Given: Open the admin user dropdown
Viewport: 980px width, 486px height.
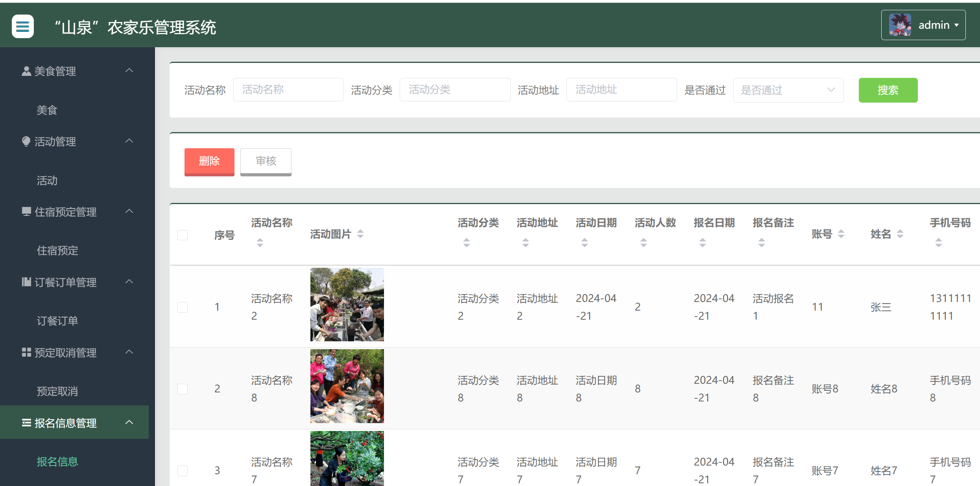Looking at the screenshot, I should click(923, 25).
